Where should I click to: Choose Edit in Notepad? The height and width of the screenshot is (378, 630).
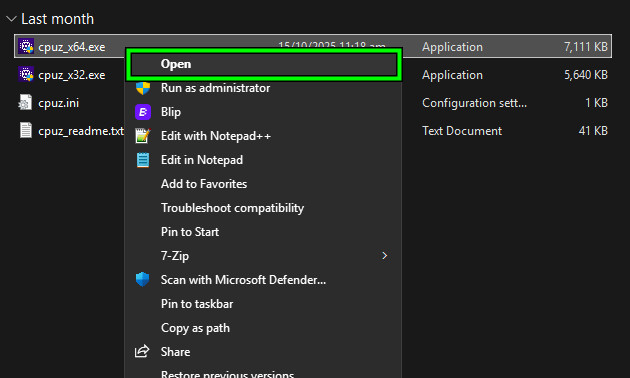(264, 160)
